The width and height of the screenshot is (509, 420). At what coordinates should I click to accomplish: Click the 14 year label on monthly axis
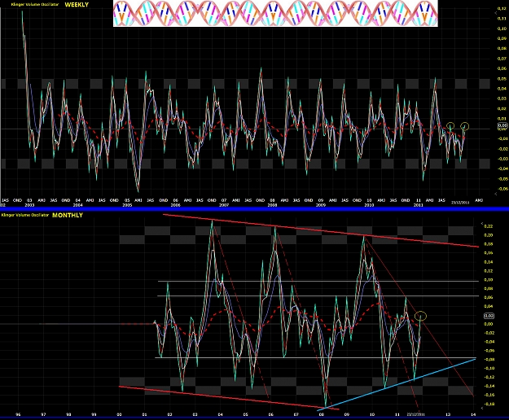tap(473, 414)
